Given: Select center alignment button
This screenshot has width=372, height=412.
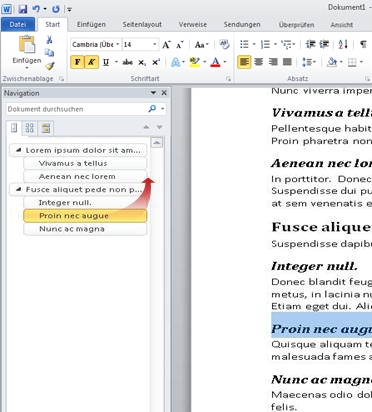Looking at the screenshot, I should click(x=259, y=62).
